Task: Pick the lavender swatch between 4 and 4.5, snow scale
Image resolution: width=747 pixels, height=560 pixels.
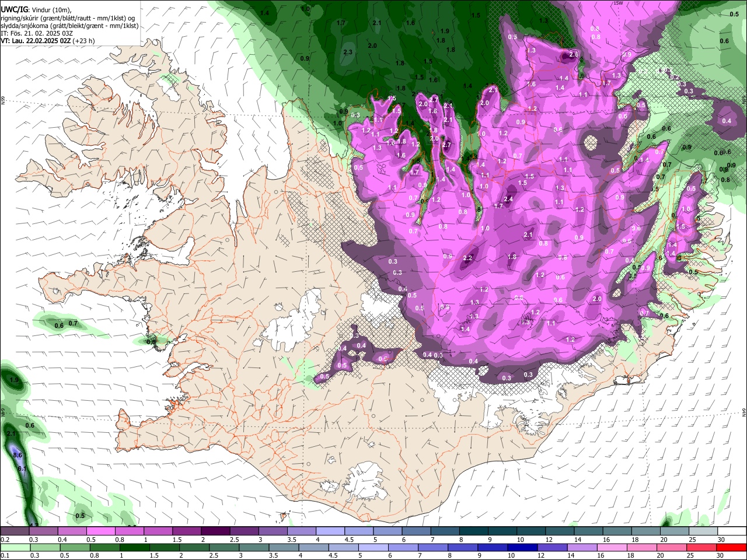Action: click(x=330, y=531)
